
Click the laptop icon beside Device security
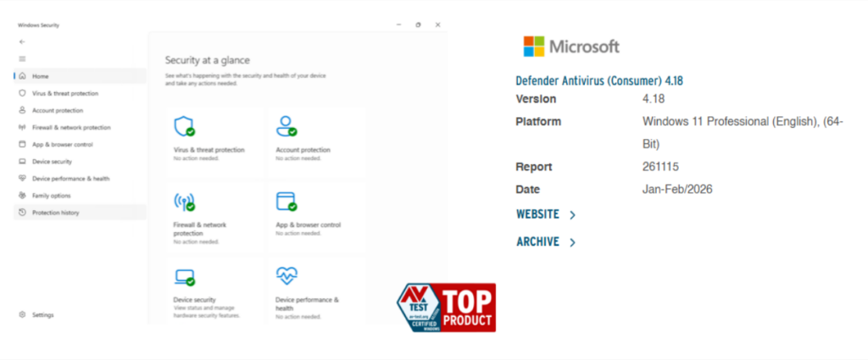click(x=22, y=162)
